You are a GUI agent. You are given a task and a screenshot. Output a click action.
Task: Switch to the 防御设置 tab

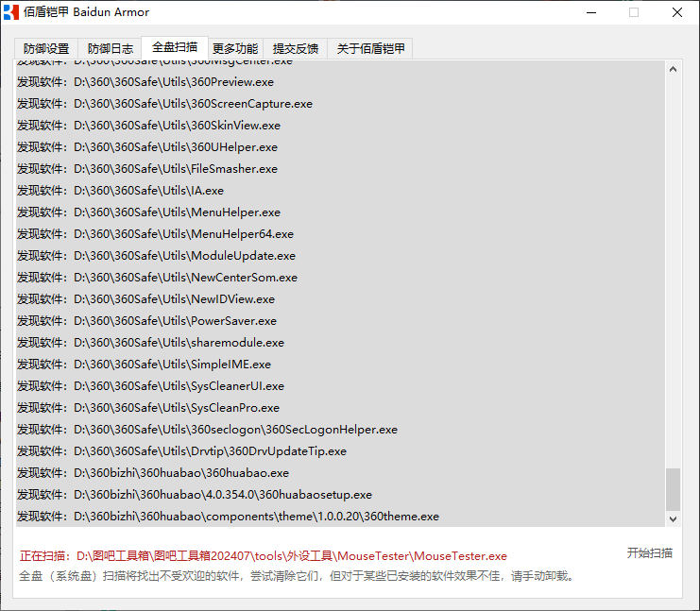click(x=46, y=48)
